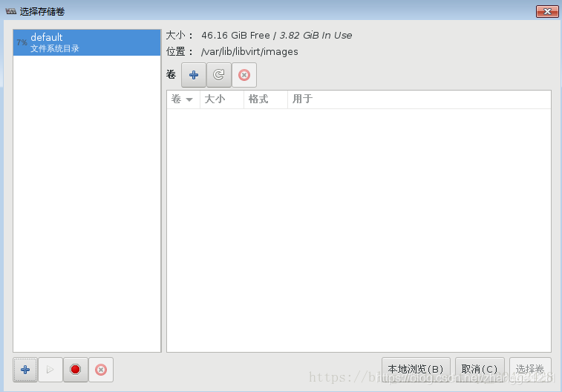Open 本地浏览(B) local browse
The width and height of the screenshot is (562, 392).
(x=416, y=369)
